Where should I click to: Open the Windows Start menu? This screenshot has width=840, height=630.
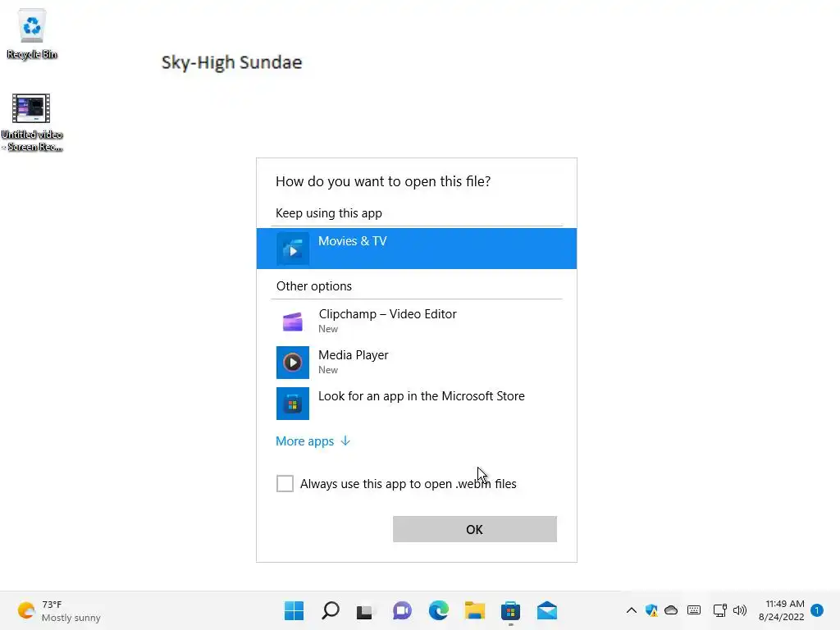294,610
